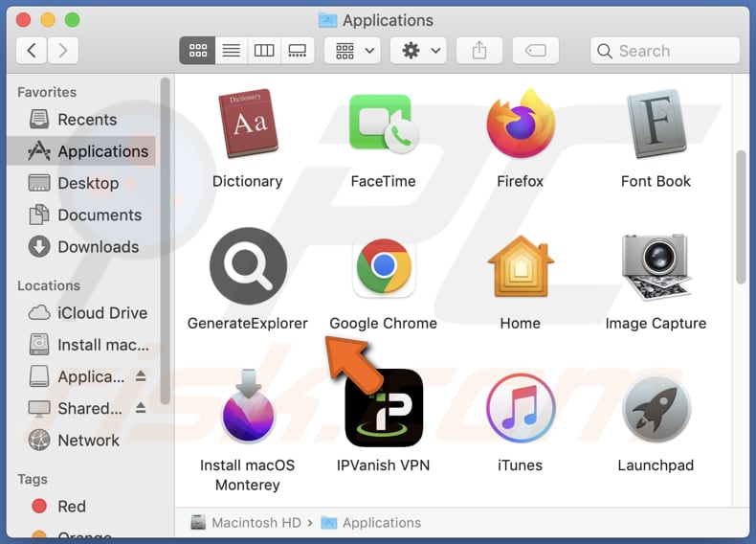Click the Tags section header

(x=33, y=479)
